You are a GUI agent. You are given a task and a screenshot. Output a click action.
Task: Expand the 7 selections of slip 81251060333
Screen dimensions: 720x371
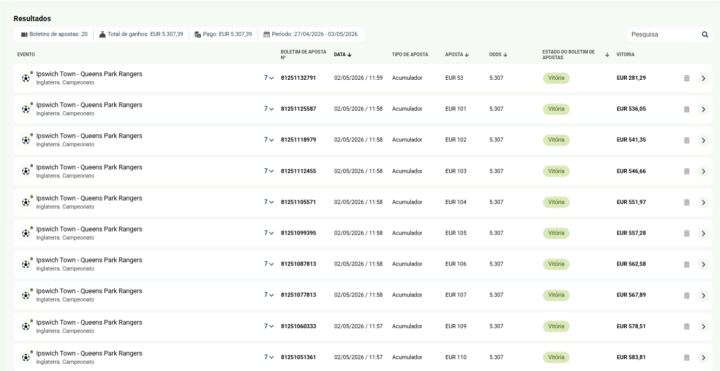click(269, 326)
